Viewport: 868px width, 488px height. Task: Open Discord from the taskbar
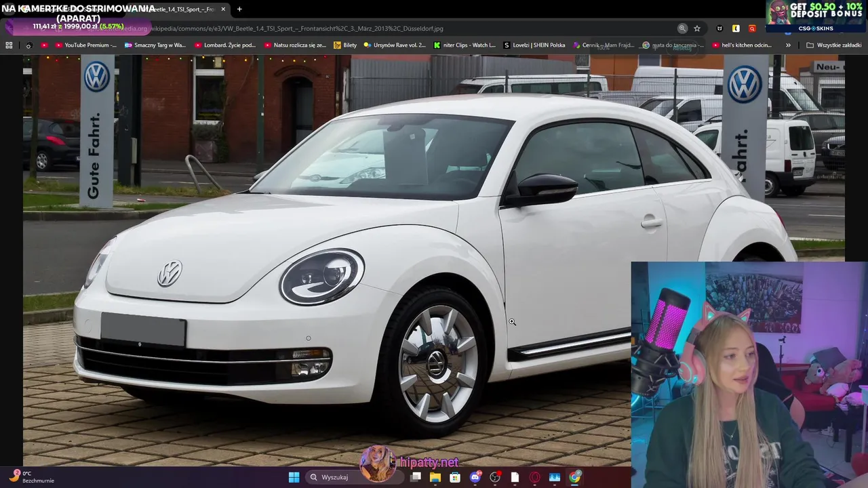475,477
